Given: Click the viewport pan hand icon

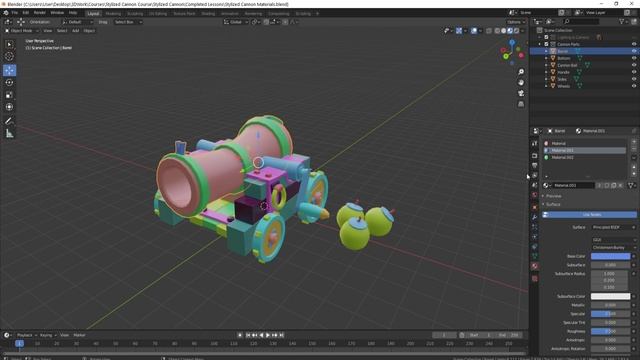Looking at the screenshot, I should click(521, 82).
